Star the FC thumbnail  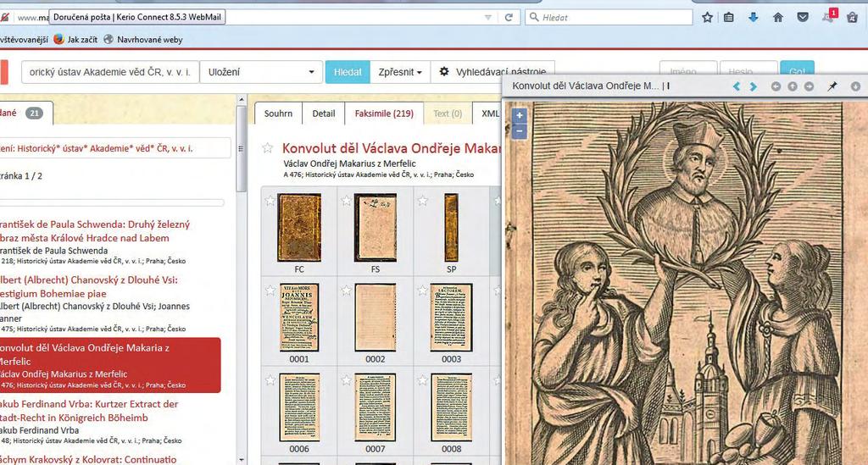270,201
